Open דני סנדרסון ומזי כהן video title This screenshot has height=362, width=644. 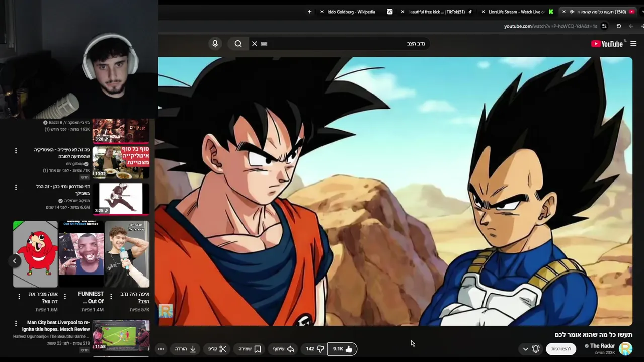(63, 190)
